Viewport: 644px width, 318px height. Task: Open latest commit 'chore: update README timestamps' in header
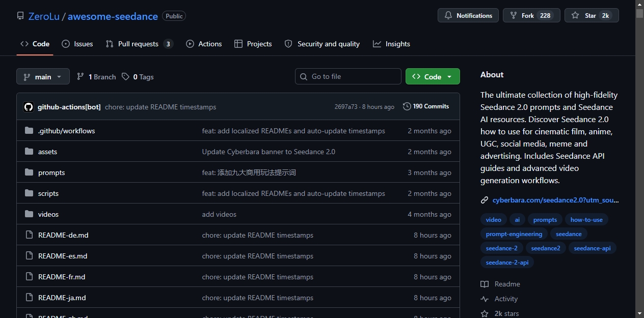160,107
